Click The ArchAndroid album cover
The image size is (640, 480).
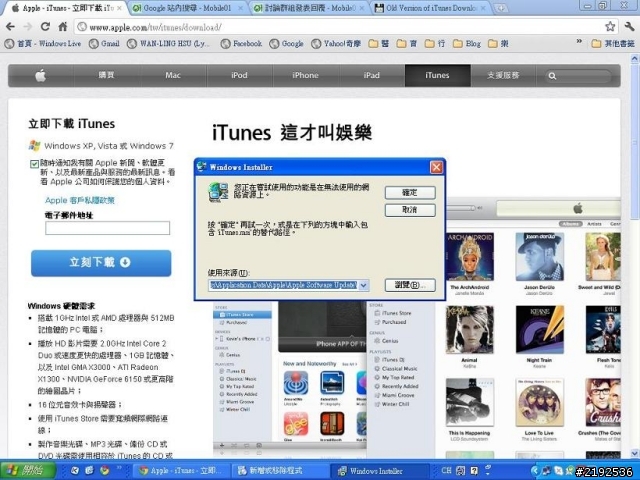[469, 257]
